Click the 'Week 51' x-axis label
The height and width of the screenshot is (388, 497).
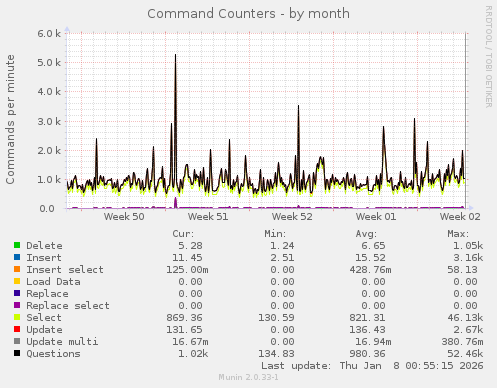[208, 217]
